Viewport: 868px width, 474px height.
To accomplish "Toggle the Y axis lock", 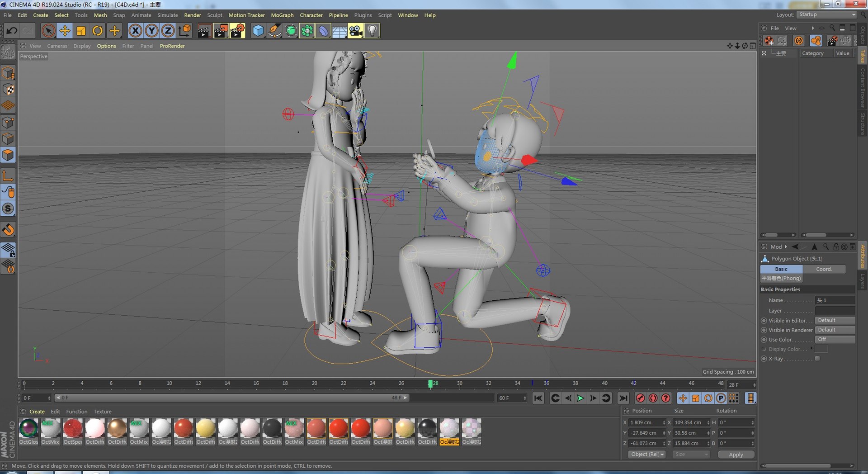I will coord(151,31).
